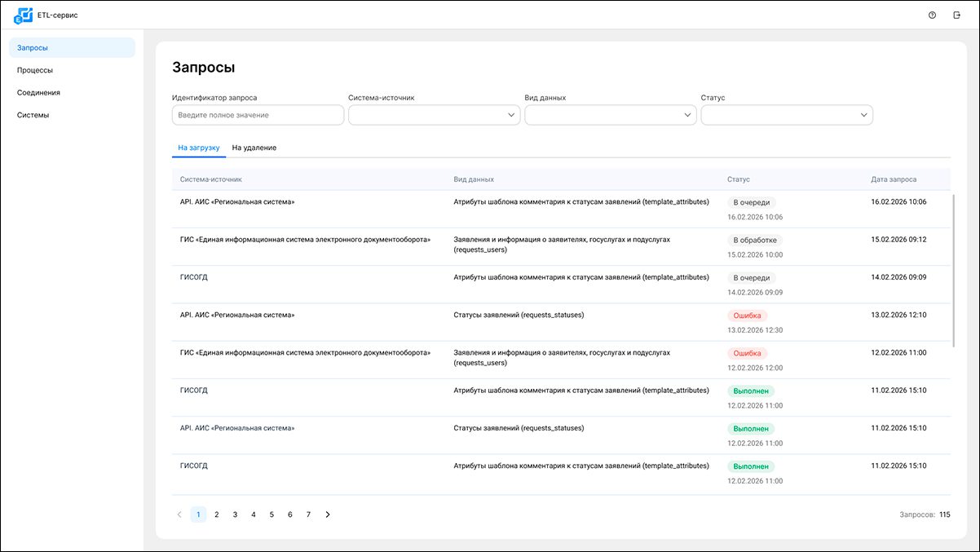Click the ETL-сервис logo icon

point(24,15)
